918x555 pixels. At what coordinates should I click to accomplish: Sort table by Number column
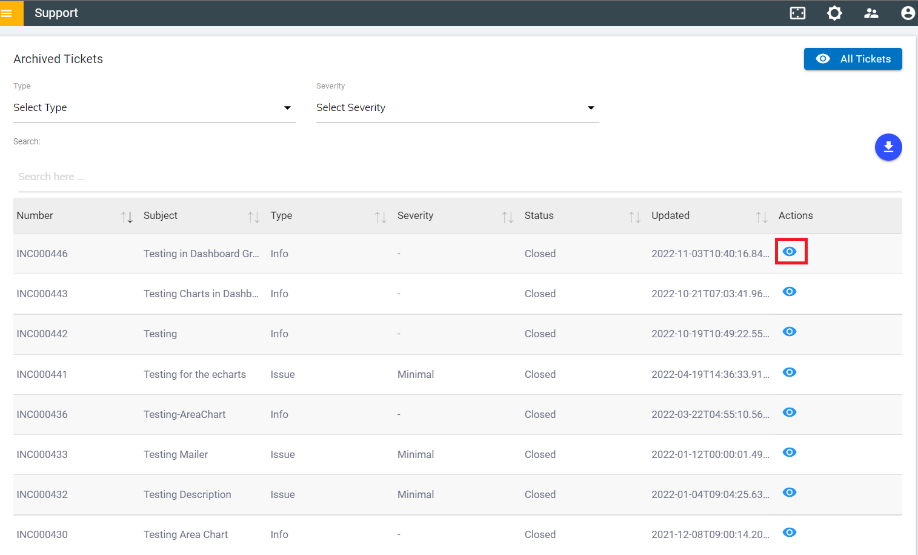tap(127, 216)
